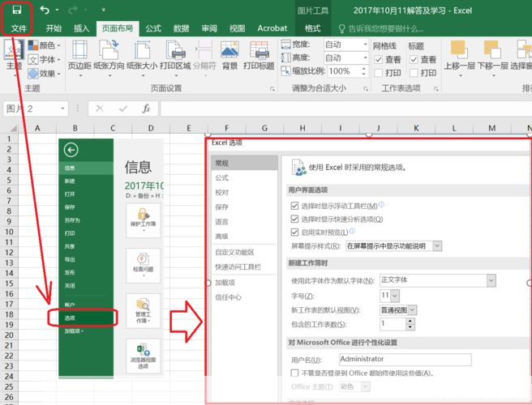
Task: Open the Name Box dropdown arrow
Action: click(62, 109)
